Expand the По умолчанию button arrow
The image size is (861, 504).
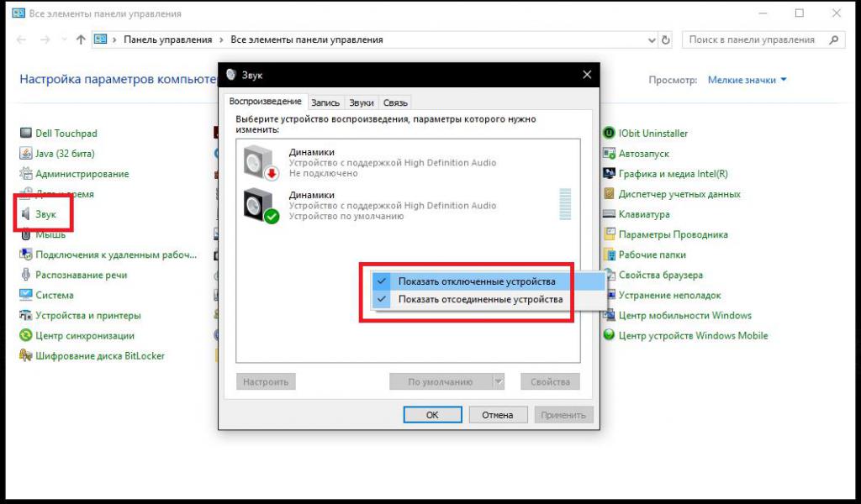[x=499, y=381]
